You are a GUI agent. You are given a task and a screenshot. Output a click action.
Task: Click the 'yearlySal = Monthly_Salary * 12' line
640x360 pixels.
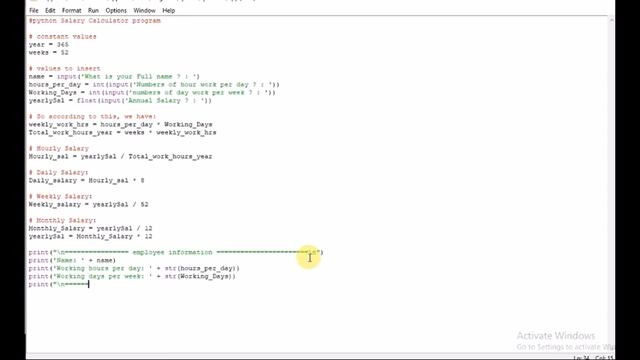coord(91,237)
